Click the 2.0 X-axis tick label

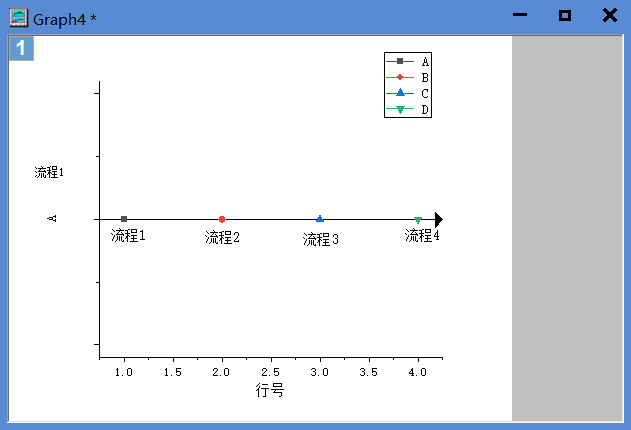[221, 372]
